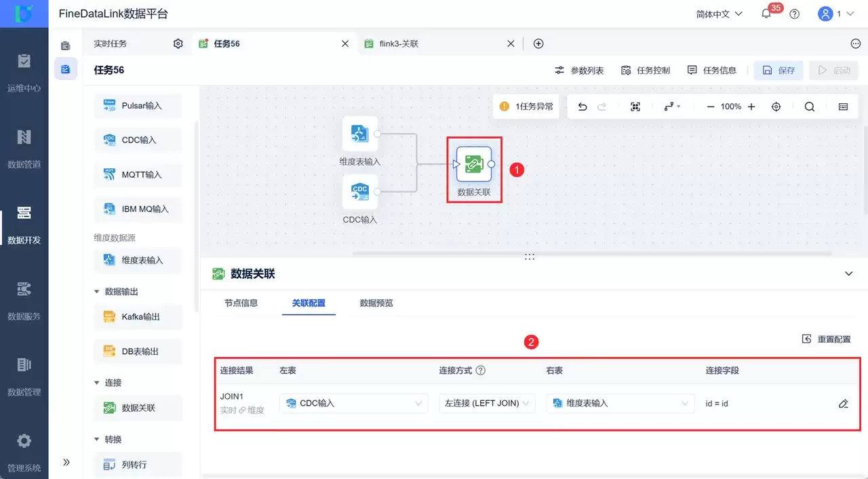
Task: Open the 左表 CDC输入 dropdown
Action: [x=354, y=403]
